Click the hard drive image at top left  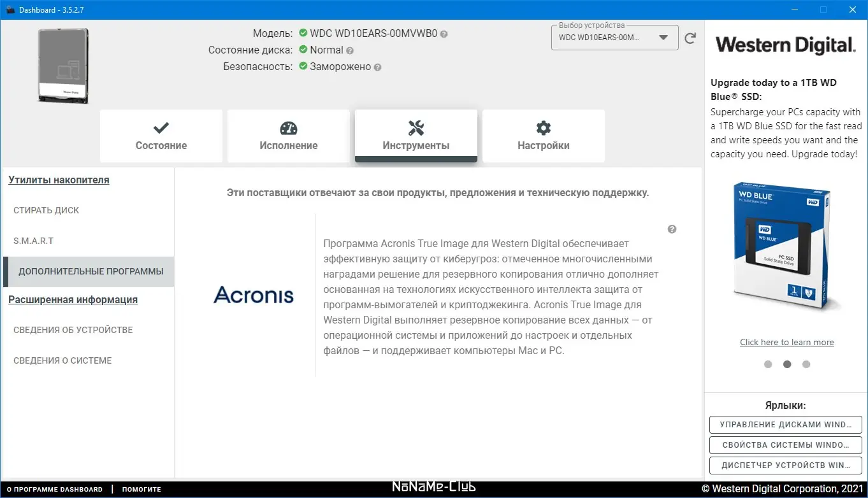tap(63, 66)
